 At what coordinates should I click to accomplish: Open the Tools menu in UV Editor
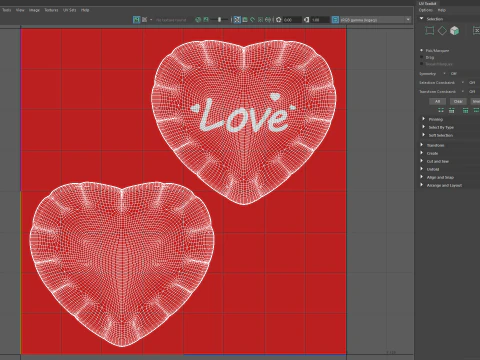coord(6,10)
